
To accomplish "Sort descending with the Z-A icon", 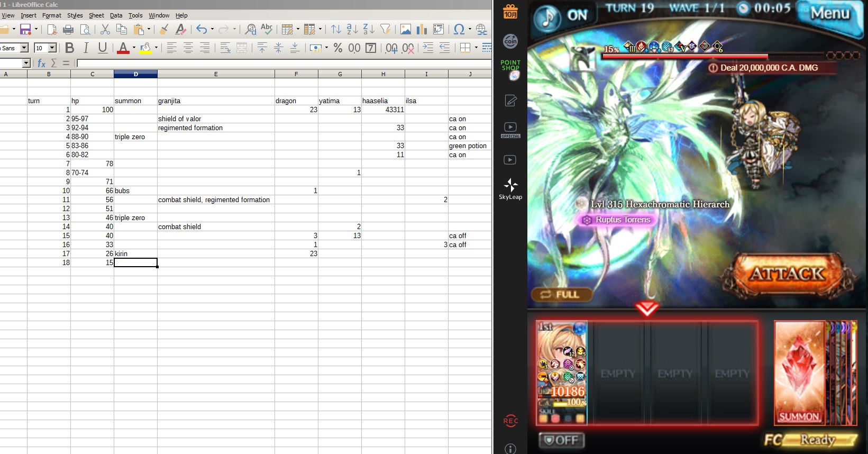I will coord(369,30).
